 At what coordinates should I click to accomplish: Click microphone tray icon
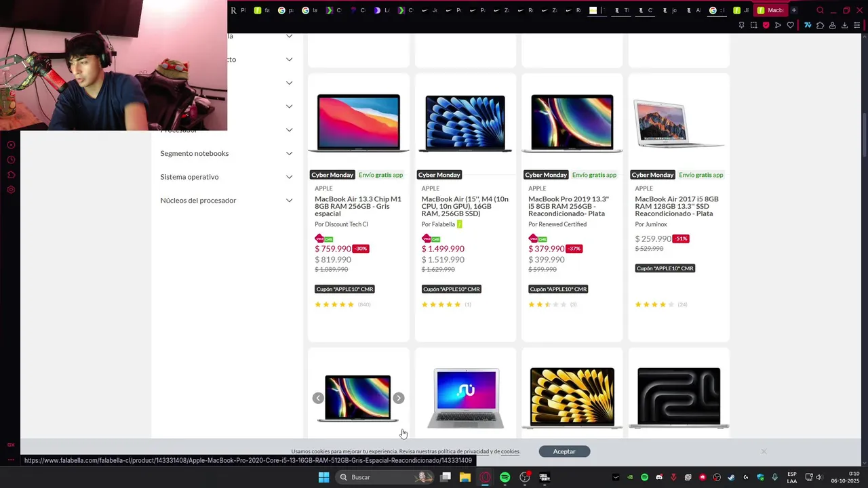point(775,477)
